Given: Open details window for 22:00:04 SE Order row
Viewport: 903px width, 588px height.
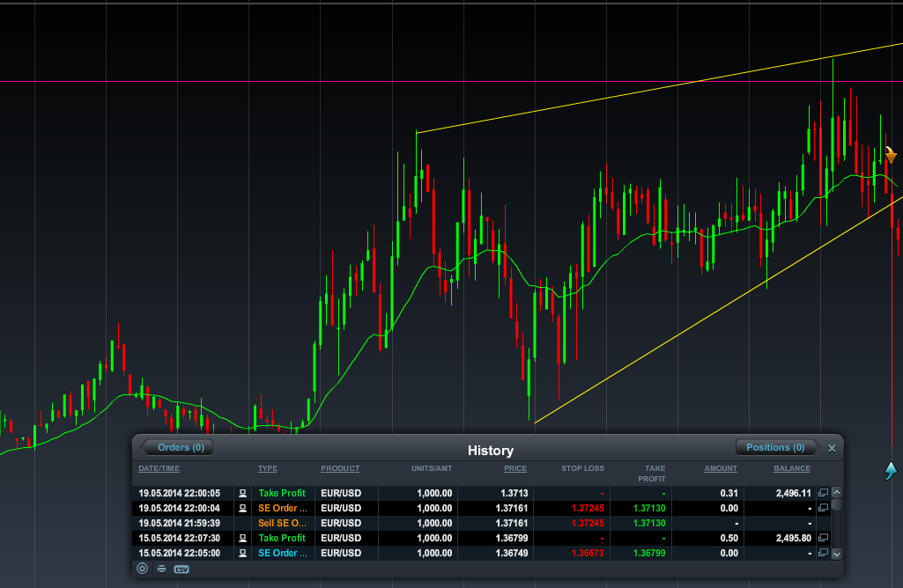Looking at the screenshot, I should coord(824,508).
